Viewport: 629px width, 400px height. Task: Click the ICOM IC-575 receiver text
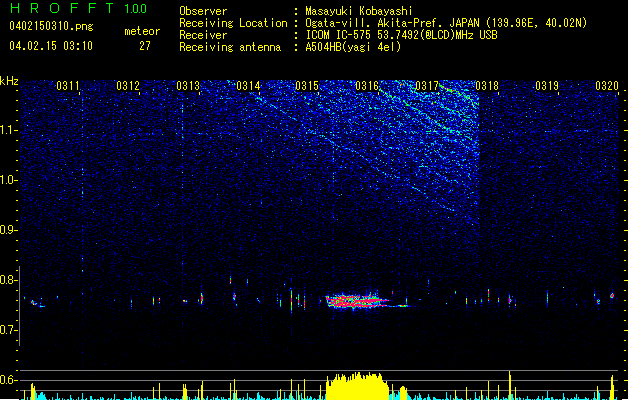tap(401, 35)
